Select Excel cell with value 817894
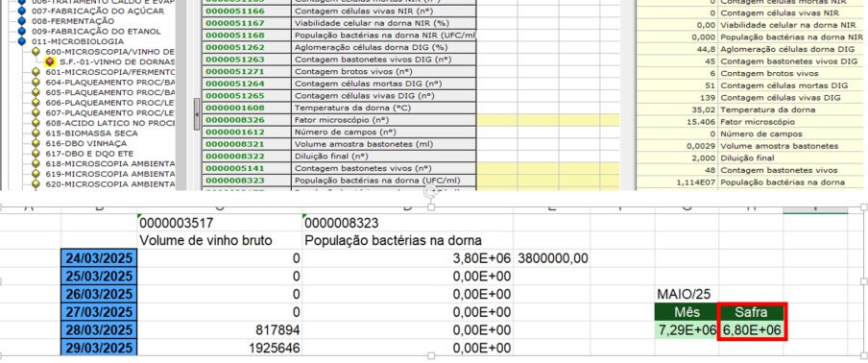Image resolution: width=868 pixels, height=363 pixels. (220, 330)
